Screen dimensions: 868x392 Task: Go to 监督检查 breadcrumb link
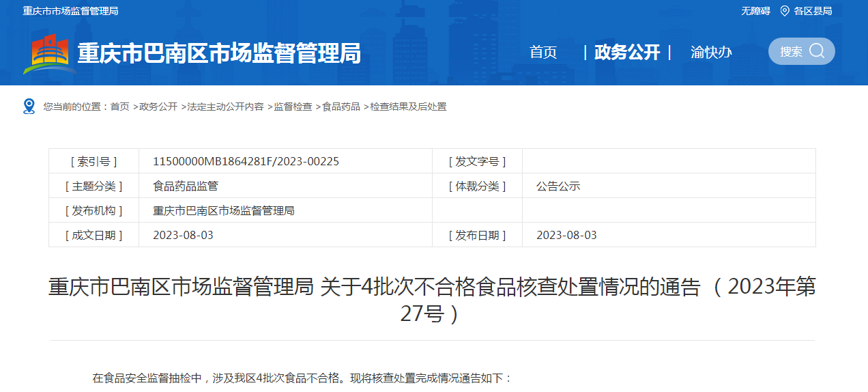pos(293,107)
